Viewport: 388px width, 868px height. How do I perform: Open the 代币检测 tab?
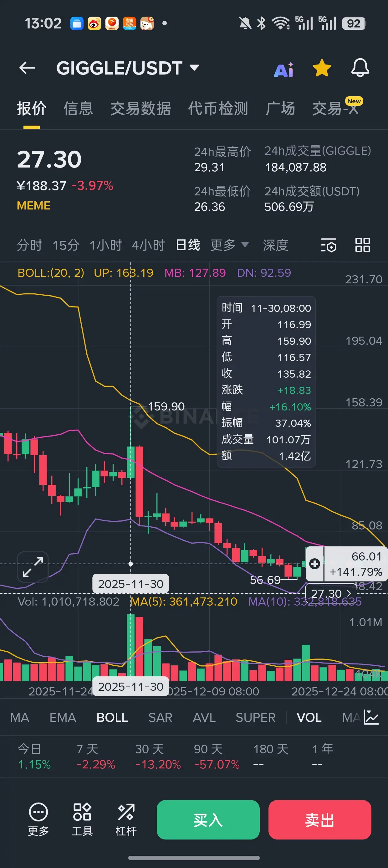click(x=218, y=108)
